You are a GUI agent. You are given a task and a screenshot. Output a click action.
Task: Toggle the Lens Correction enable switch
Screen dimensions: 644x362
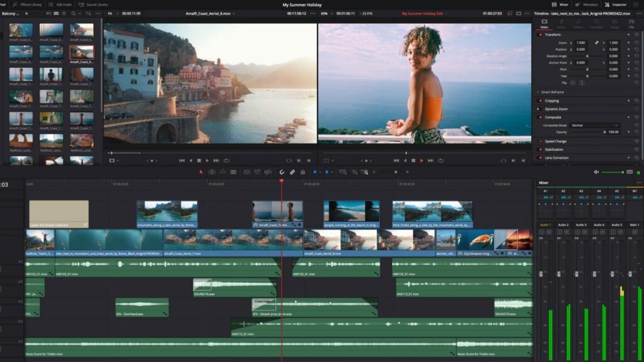coord(540,158)
